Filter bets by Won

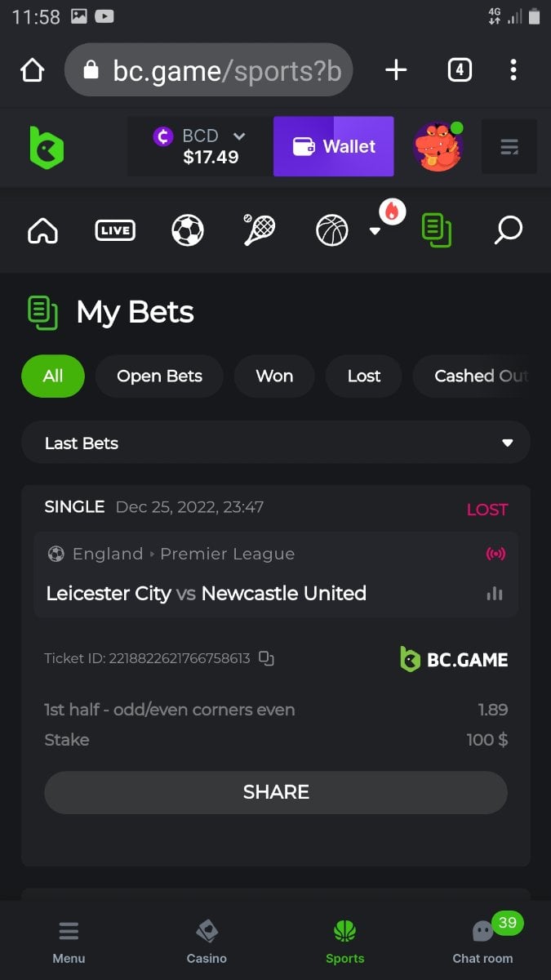pyautogui.click(x=274, y=376)
